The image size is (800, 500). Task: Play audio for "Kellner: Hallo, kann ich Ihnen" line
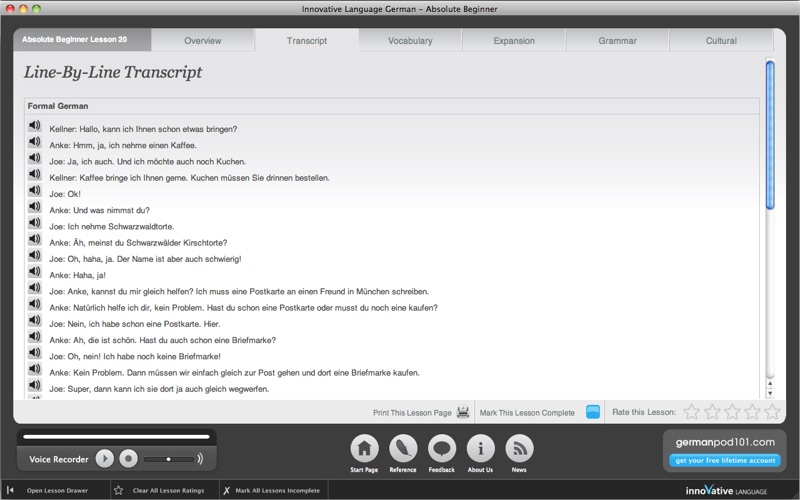tap(35, 126)
